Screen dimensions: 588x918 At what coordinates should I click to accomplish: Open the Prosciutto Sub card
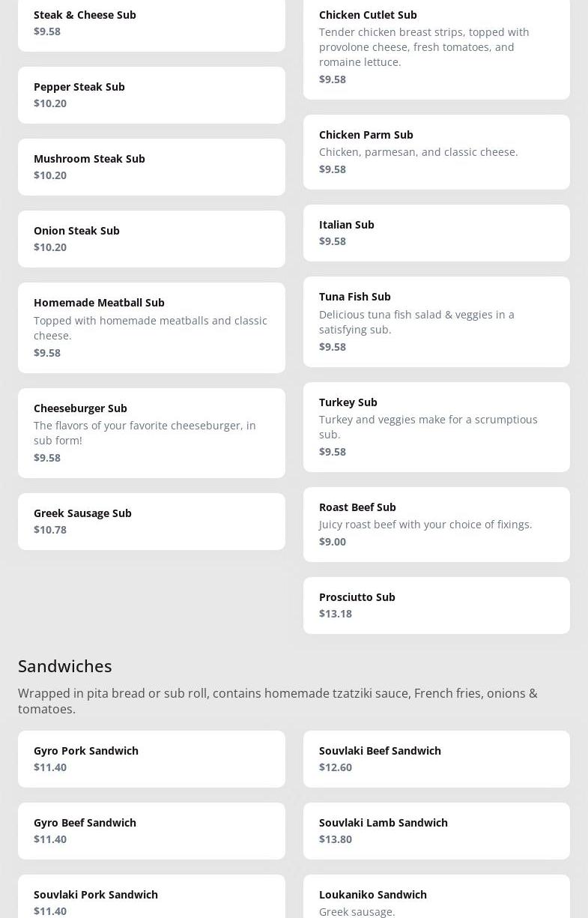point(436,606)
